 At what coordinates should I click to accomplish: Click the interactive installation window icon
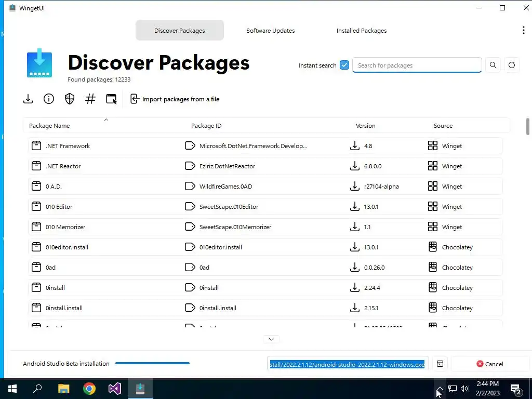coord(111,99)
